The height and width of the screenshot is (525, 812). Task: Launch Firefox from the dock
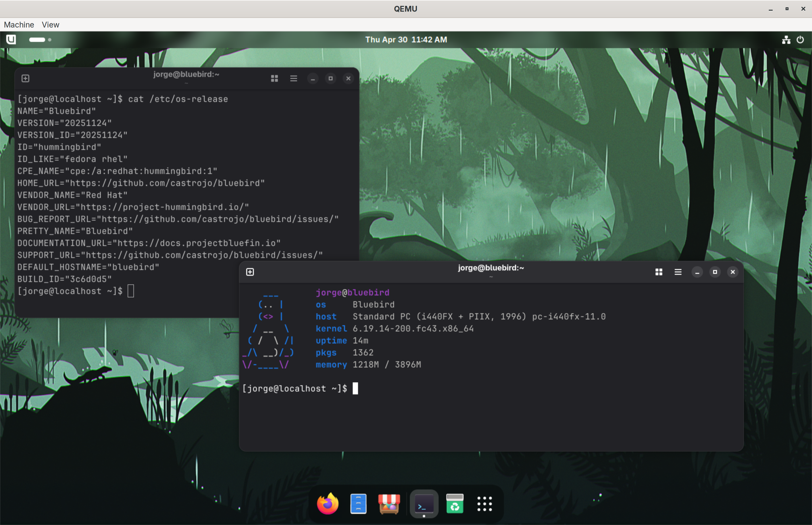(x=328, y=504)
